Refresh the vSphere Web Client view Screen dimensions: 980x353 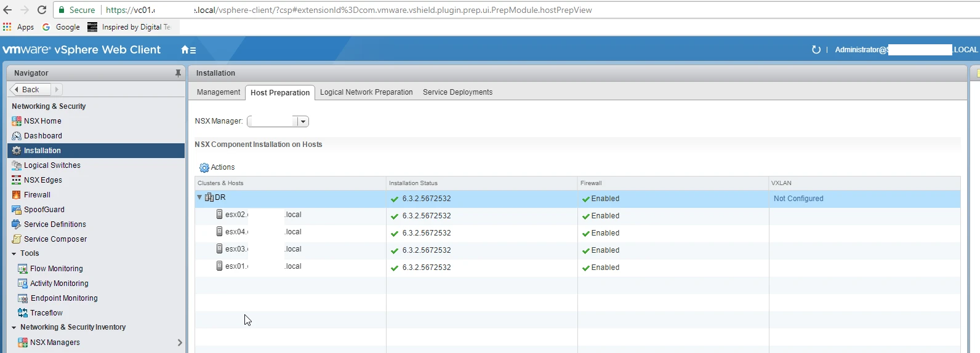tap(816, 50)
